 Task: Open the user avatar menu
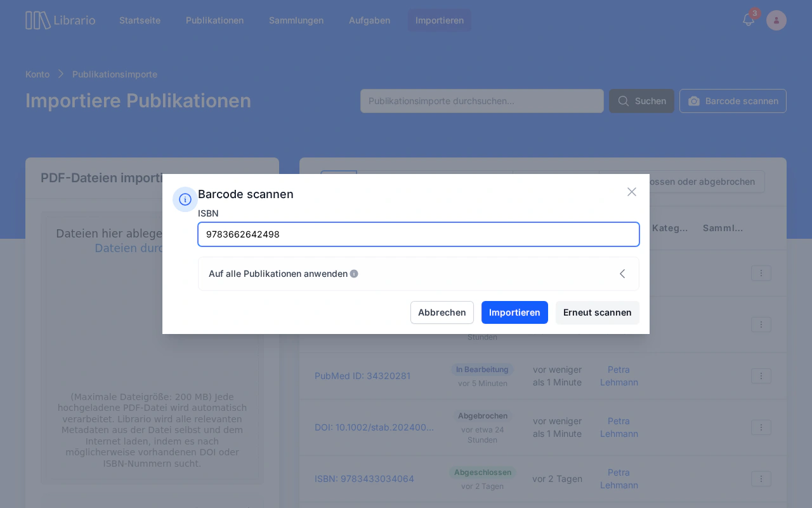[776, 20]
